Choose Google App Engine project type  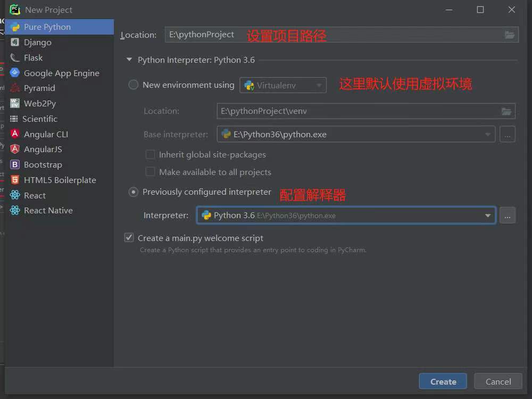(x=60, y=73)
